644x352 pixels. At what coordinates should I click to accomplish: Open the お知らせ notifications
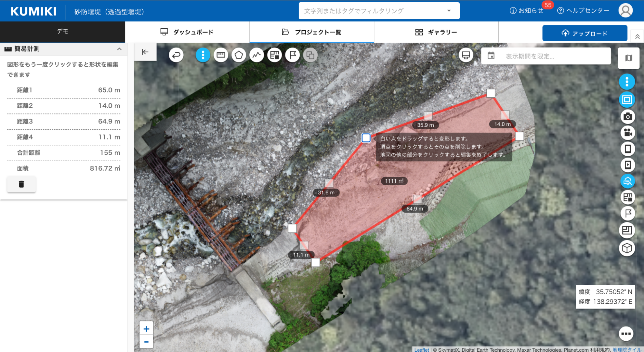[527, 11]
